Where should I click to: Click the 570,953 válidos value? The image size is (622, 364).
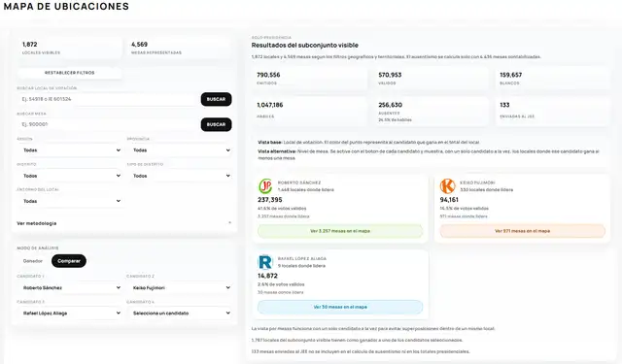tap(390, 75)
